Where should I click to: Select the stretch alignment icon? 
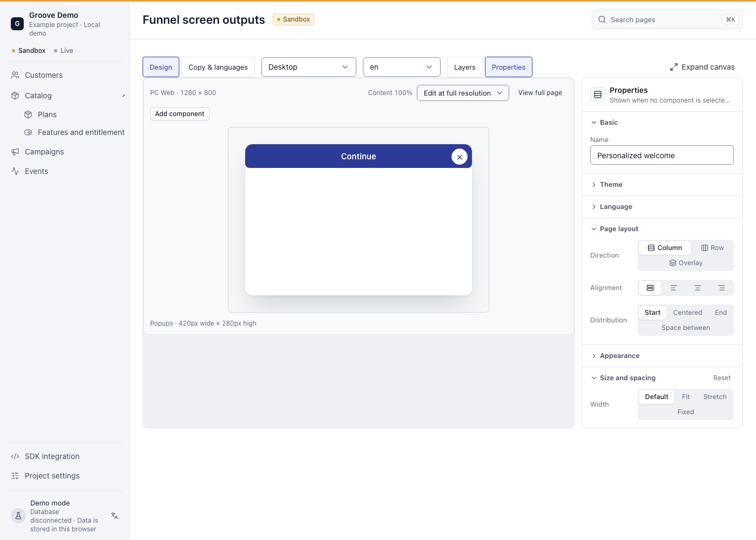point(650,288)
